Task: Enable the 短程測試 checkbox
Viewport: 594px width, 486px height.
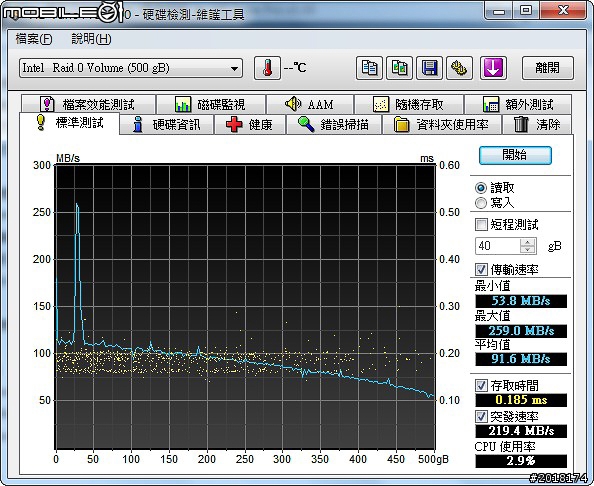Action: pyautogui.click(x=481, y=224)
